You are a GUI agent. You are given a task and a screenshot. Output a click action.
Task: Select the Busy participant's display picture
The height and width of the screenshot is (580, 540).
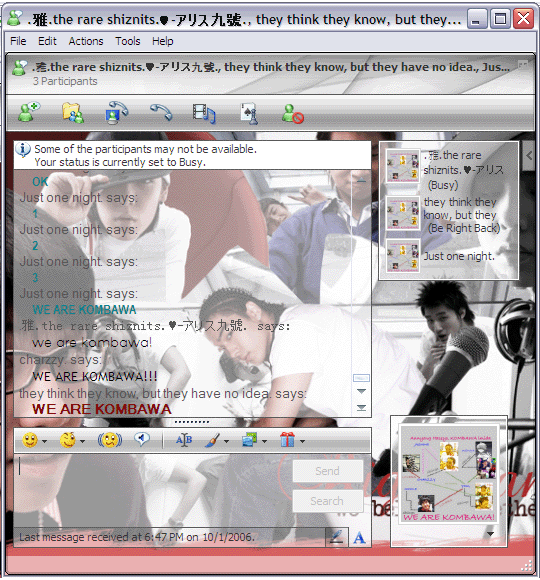(x=402, y=166)
